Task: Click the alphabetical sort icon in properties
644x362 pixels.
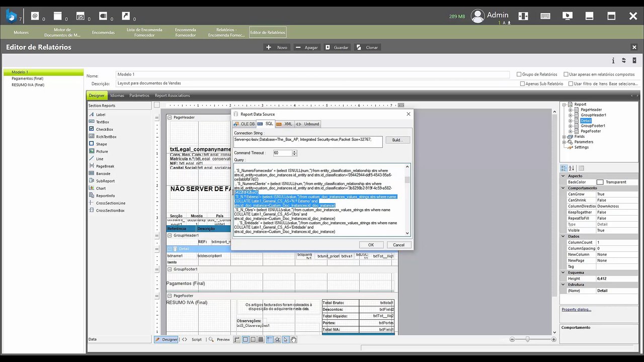Action: [x=572, y=168]
